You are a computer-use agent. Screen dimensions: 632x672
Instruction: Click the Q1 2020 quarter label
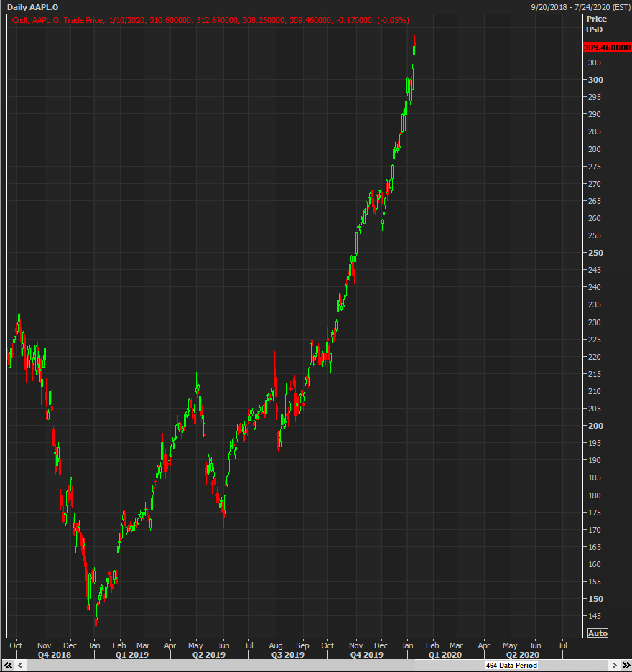pyautogui.click(x=445, y=655)
